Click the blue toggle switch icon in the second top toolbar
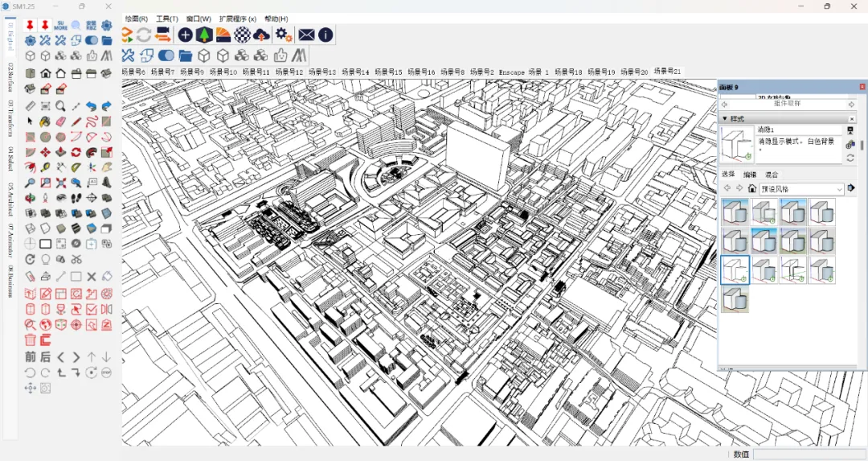 [166, 56]
